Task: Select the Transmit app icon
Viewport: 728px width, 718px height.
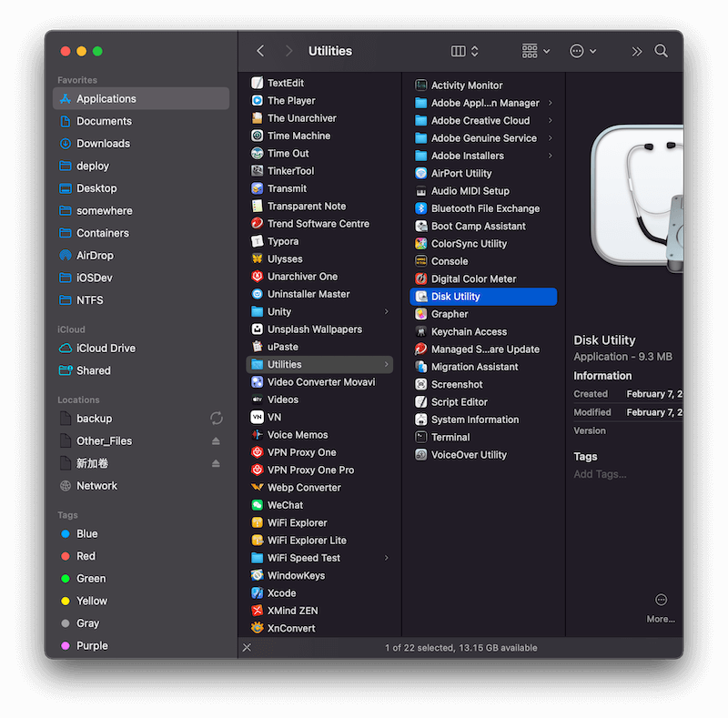Action: click(257, 188)
